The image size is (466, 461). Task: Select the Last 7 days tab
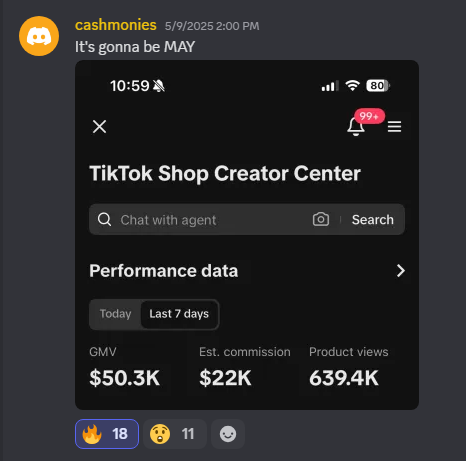179,314
